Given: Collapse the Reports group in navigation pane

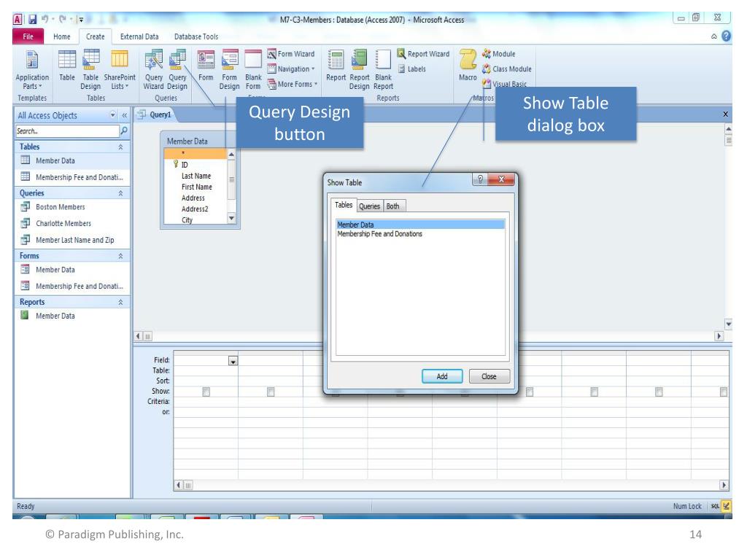Looking at the screenshot, I should (120, 303).
